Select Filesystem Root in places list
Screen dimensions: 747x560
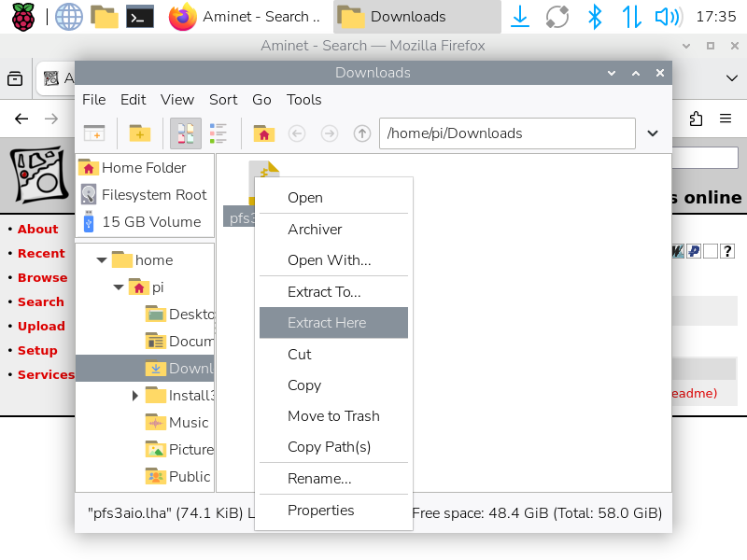[x=153, y=195]
